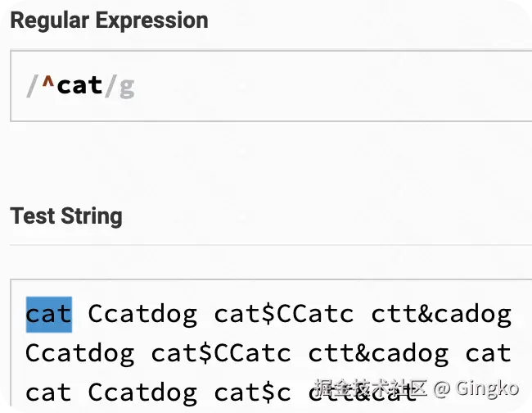The image size is (532, 413).
Task: Click "Ccatdog" on the third test line
Action: (x=142, y=393)
